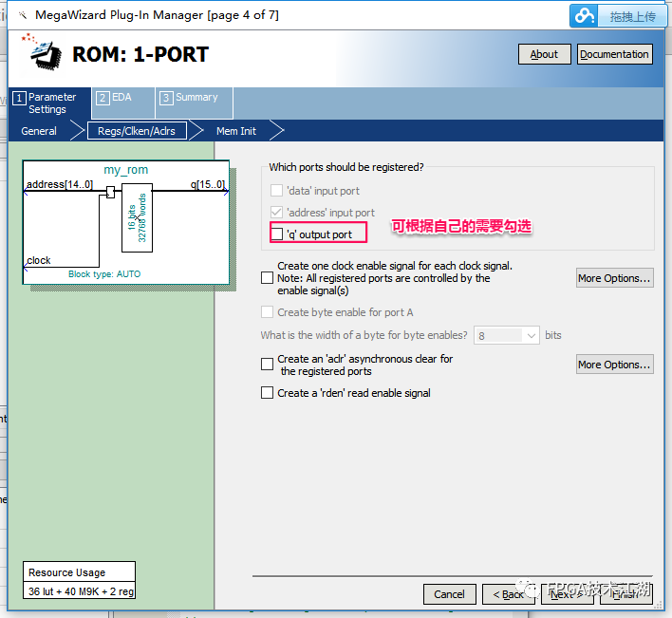Switch to the EDA tab
The width and height of the screenshot is (672, 618).
pos(122,103)
